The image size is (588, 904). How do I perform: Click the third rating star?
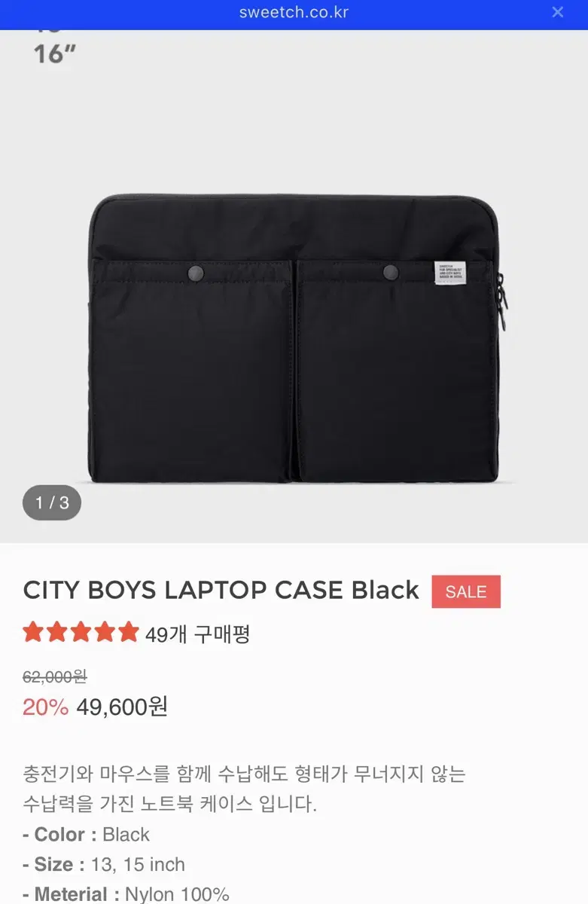(81, 632)
